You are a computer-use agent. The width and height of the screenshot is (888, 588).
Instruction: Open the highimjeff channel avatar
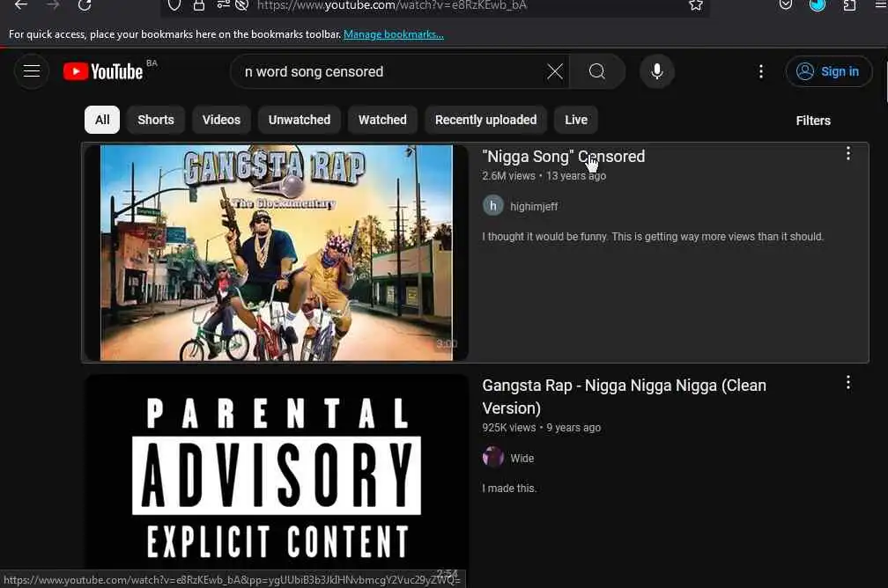(492, 205)
